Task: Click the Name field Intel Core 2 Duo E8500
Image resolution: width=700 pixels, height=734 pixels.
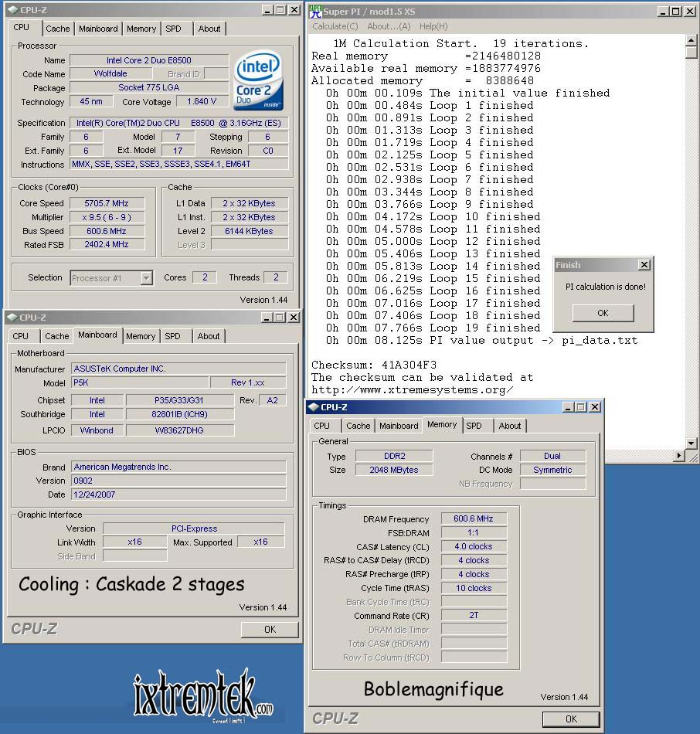Action: [x=149, y=60]
